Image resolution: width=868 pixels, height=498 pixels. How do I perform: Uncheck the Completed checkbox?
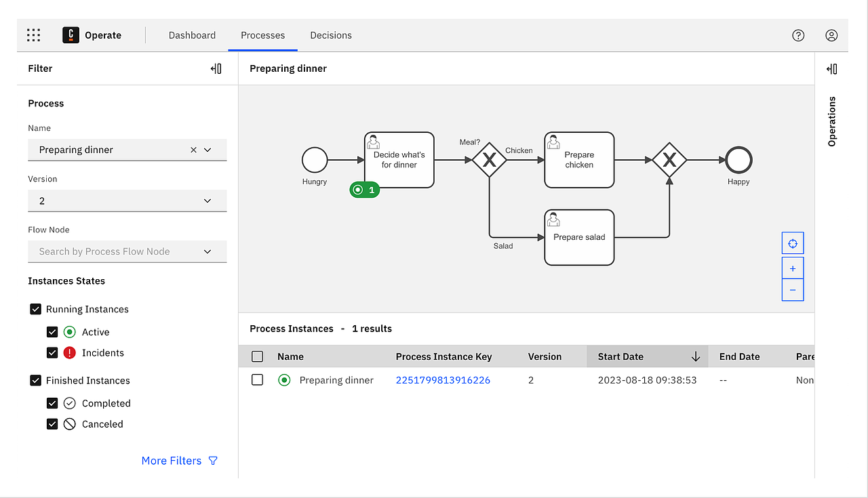[x=52, y=403]
